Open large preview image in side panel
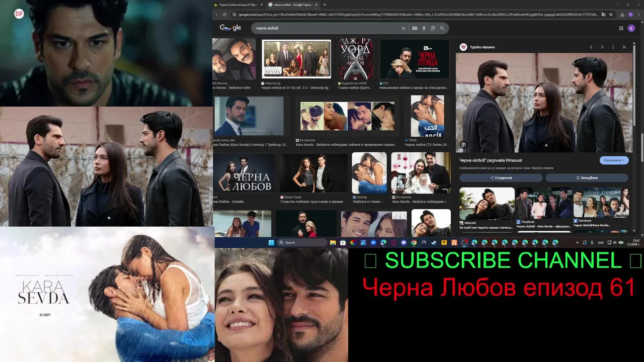This screenshot has height=362, width=644. coord(544,103)
